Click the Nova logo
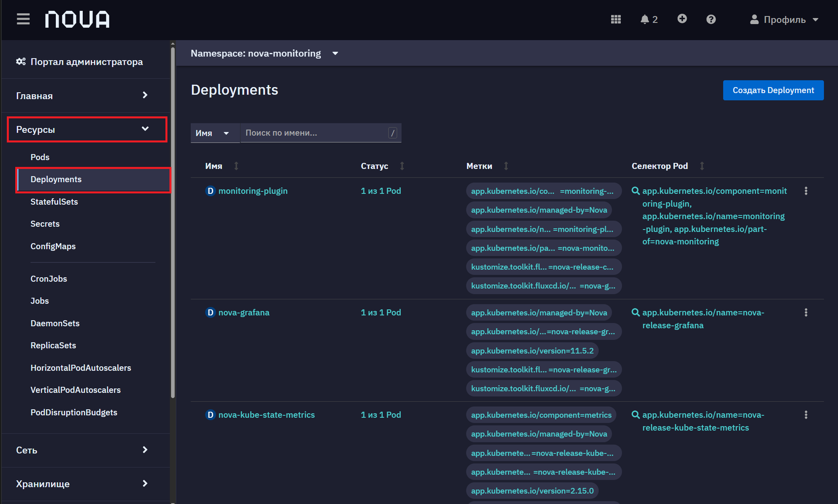Image resolution: width=838 pixels, height=504 pixels. coord(77,19)
